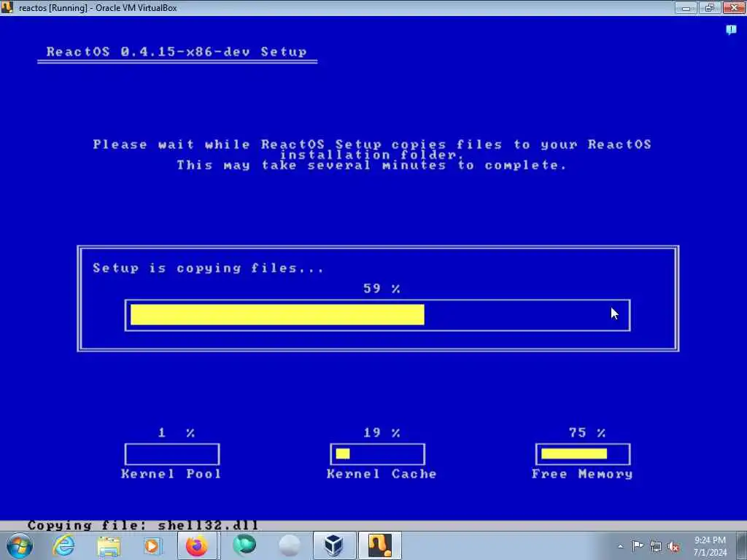Viewport: 747px width, 560px height.
Task: Click the Kernel Cache usage bar
Action: click(377, 454)
